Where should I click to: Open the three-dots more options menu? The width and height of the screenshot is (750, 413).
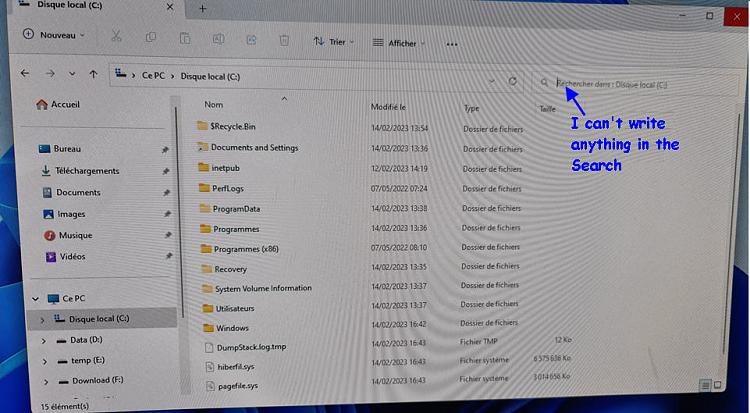click(452, 44)
